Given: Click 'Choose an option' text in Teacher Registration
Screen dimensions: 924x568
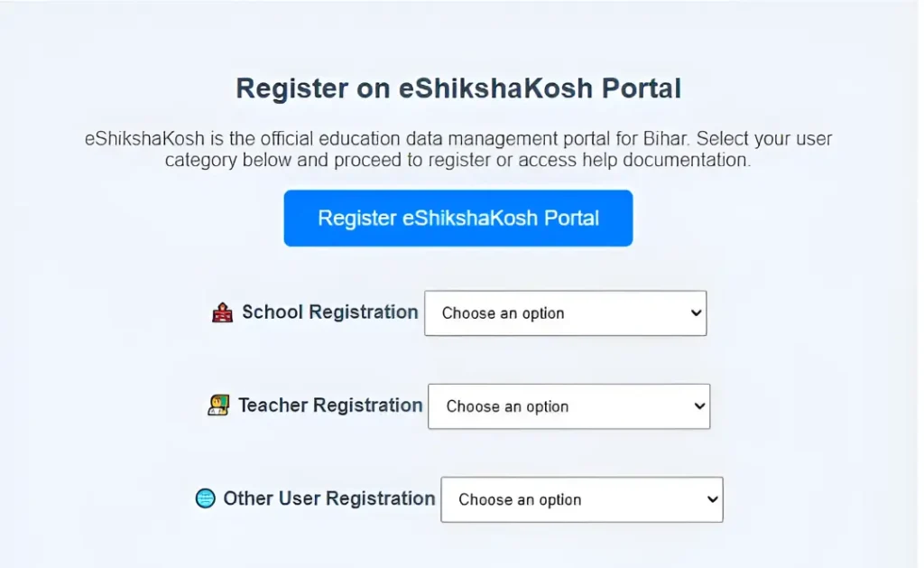Looking at the screenshot, I should tap(507, 406).
